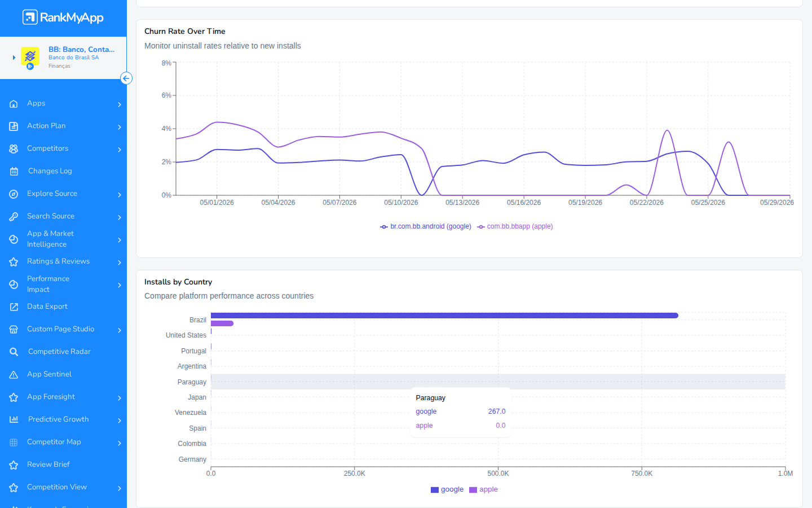Viewport: 812px width, 508px height.
Task: Expand the Competition View chevron
Action: [x=120, y=488]
